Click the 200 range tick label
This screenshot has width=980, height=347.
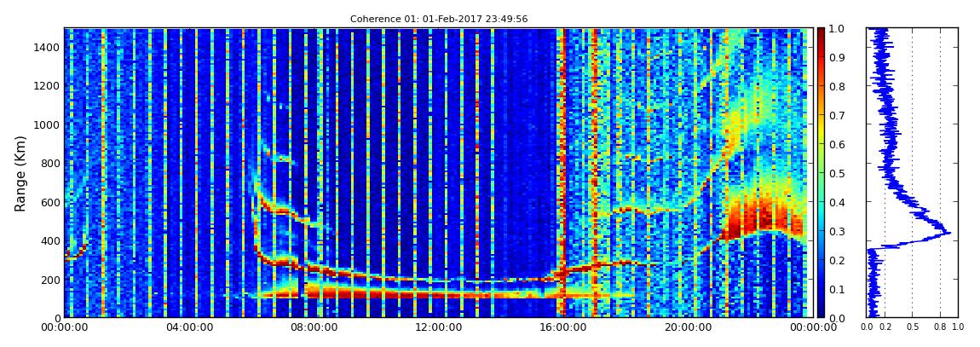[x=51, y=280]
